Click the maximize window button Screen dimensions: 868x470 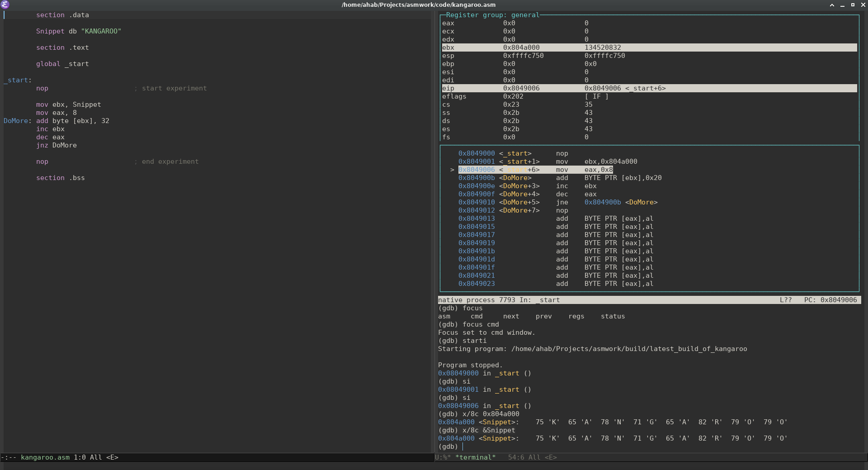tap(853, 5)
